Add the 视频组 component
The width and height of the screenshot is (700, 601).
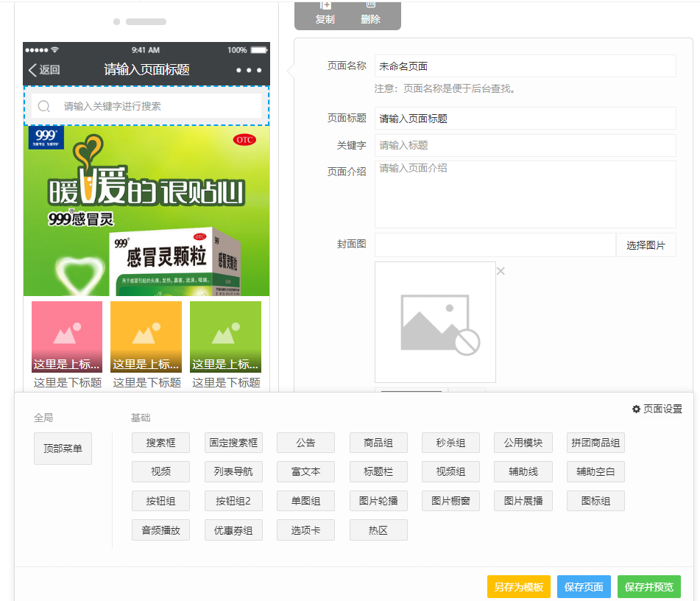(451, 472)
